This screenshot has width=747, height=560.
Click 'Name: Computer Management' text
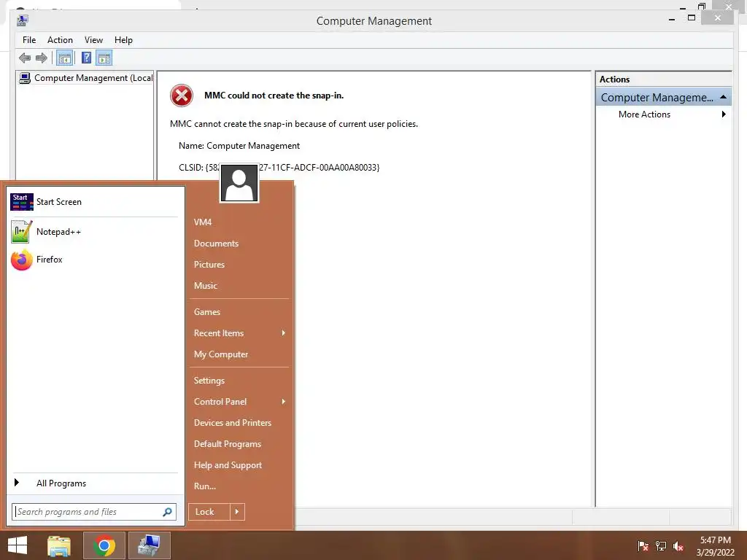[239, 146]
